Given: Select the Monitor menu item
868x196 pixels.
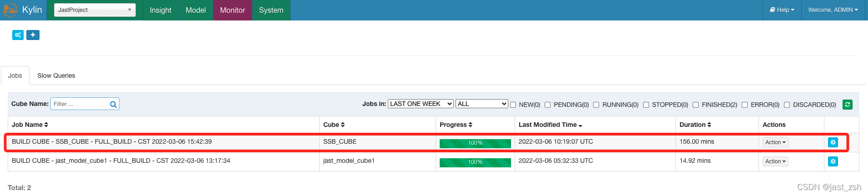Looking at the screenshot, I should pyautogui.click(x=233, y=10).
